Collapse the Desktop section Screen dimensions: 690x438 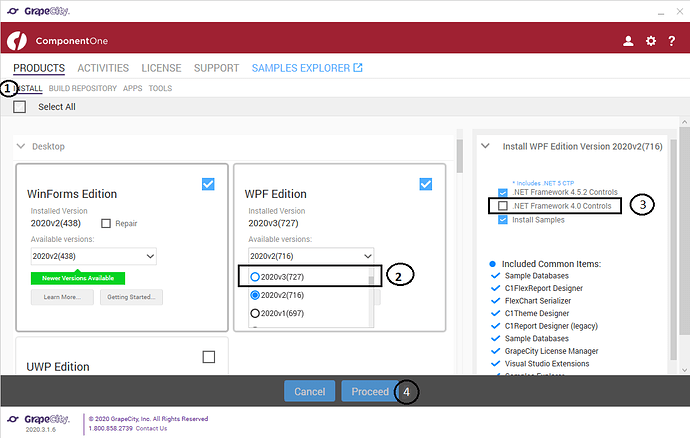coord(21,146)
